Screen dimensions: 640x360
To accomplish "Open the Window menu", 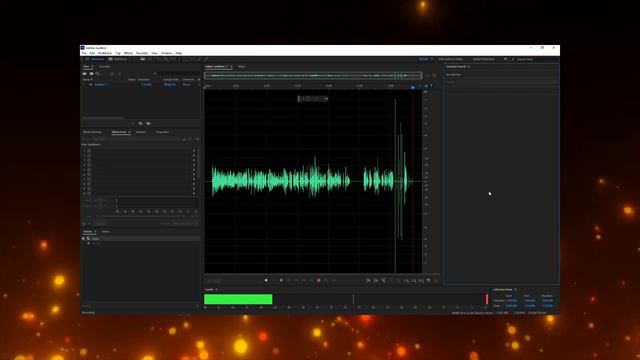I will (x=167, y=53).
